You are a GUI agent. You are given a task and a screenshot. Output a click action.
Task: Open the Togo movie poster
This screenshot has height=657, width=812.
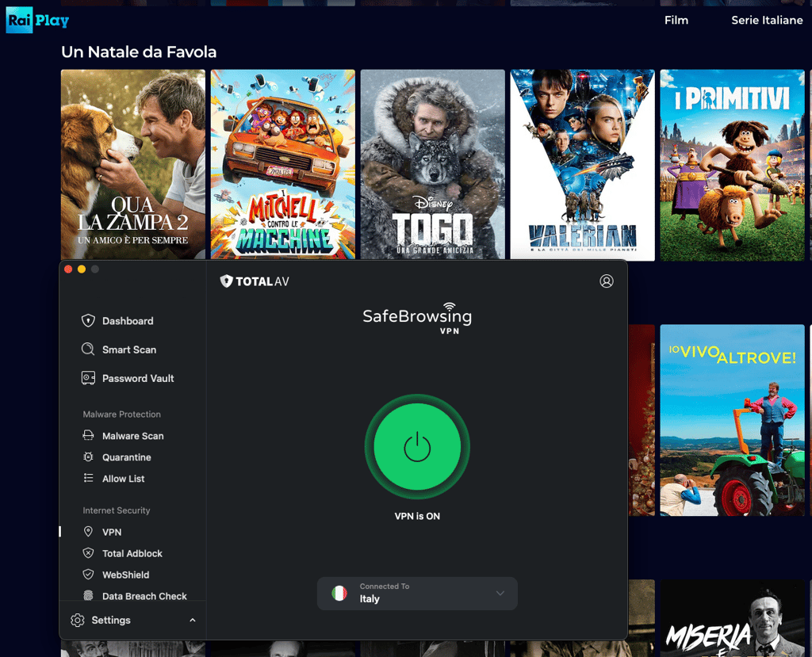tap(432, 165)
